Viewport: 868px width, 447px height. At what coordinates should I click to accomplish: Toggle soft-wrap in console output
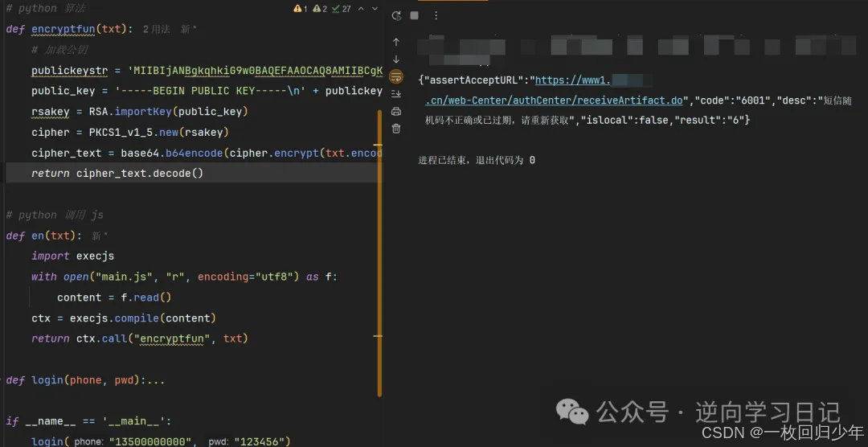(396, 76)
